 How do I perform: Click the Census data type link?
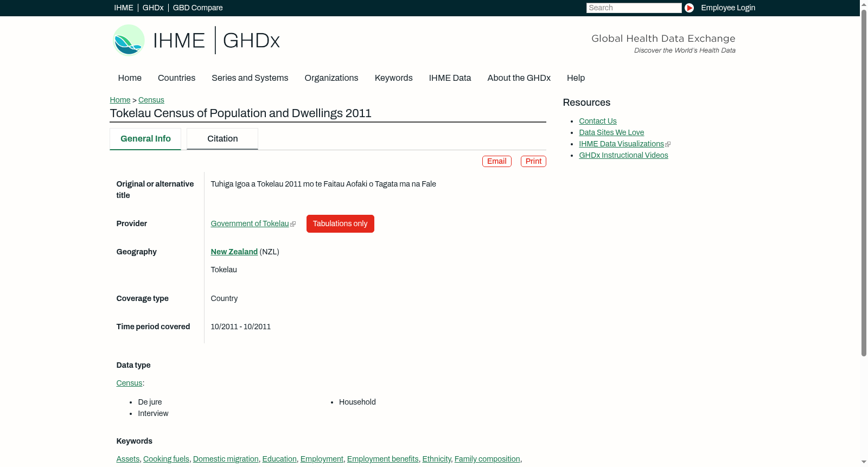coord(129,383)
